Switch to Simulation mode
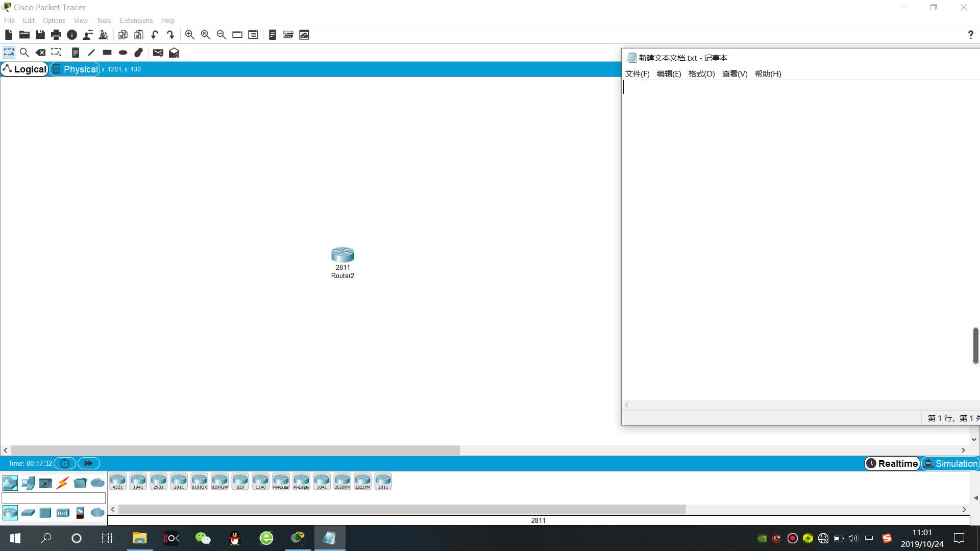Image resolution: width=980 pixels, height=551 pixels. pos(950,463)
